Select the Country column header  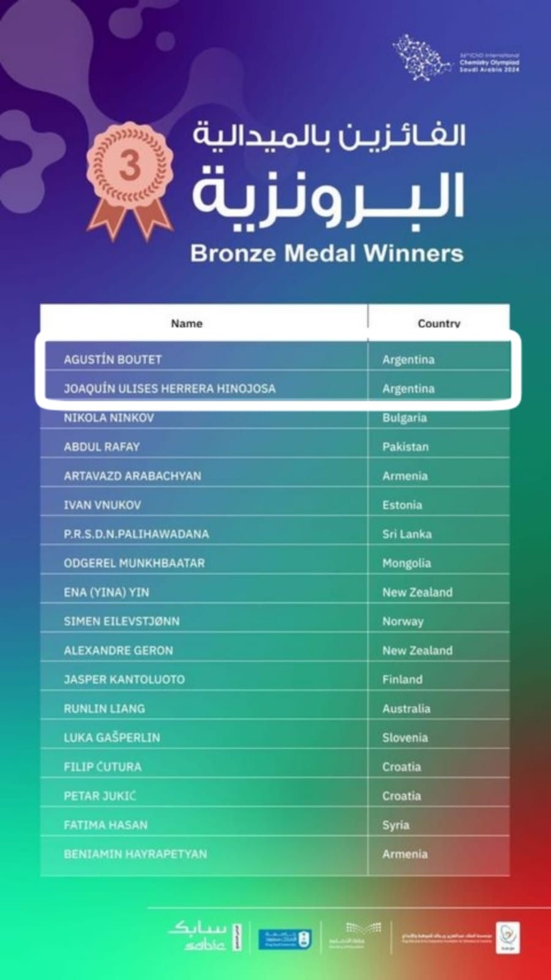(x=438, y=323)
